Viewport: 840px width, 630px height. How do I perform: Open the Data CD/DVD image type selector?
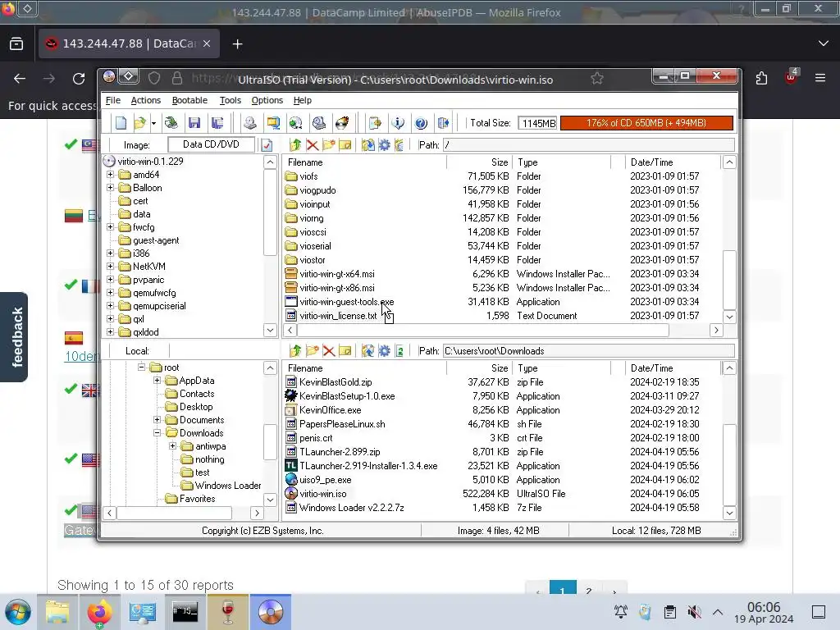coord(211,144)
